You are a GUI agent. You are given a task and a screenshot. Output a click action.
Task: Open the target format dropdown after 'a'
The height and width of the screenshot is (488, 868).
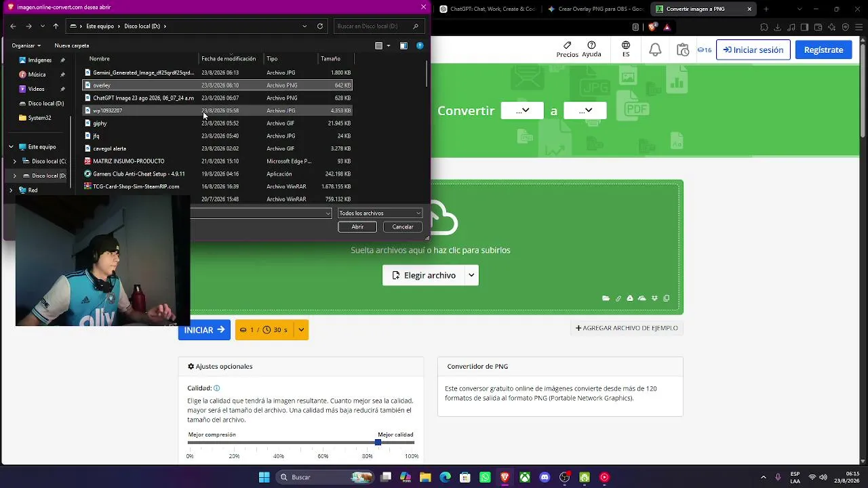pyautogui.click(x=585, y=110)
